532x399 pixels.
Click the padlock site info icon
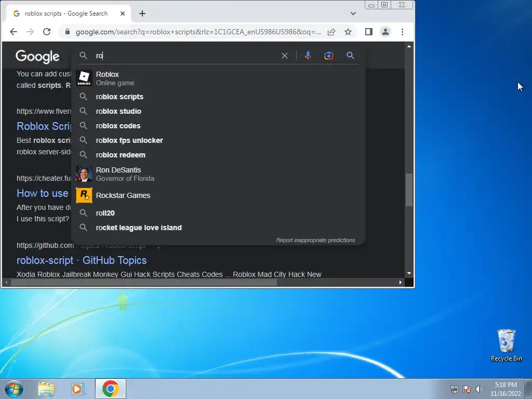click(67, 32)
